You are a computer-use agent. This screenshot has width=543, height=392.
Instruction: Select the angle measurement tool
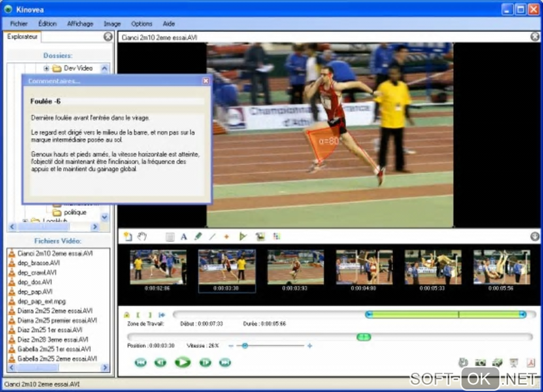coord(243,236)
